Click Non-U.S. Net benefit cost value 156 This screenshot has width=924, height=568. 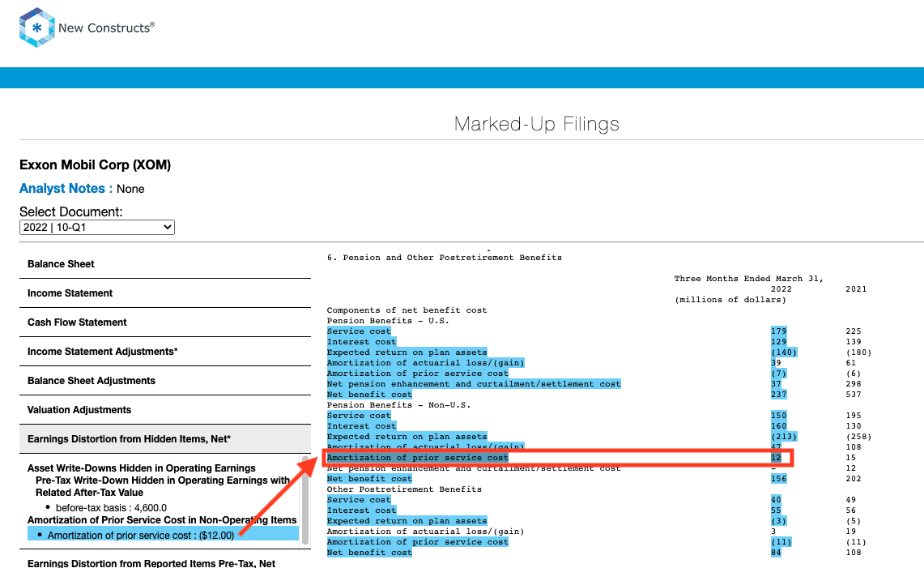[x=778, y=479]
